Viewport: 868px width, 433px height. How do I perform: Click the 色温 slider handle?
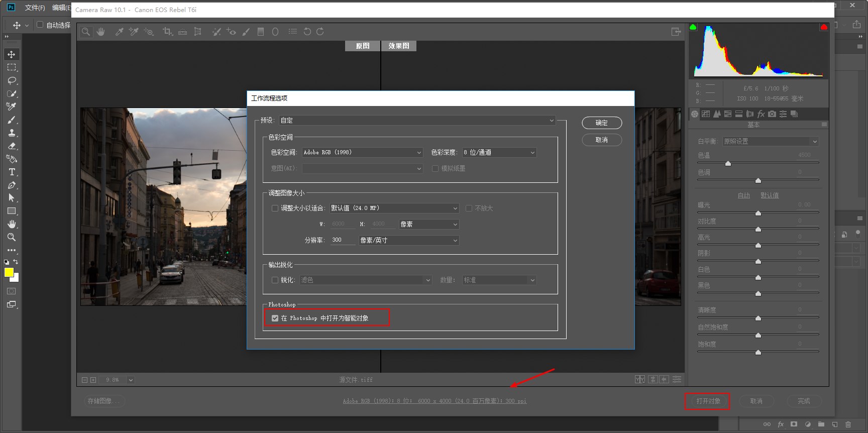(728, 163)
